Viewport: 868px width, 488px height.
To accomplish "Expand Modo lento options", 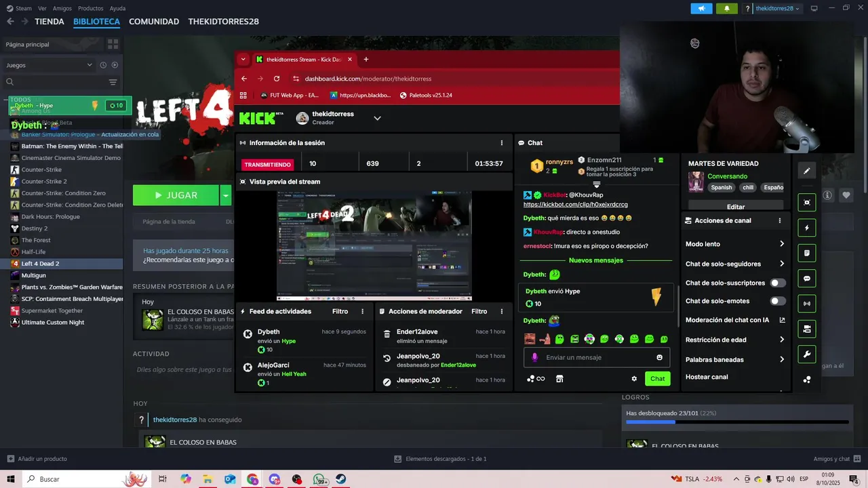I will click(x=782, y=244).
